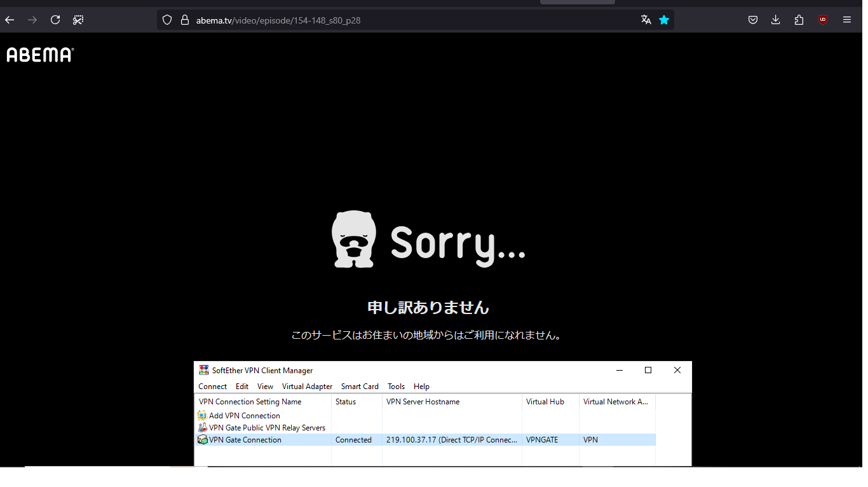Open the uBlock Origin extension icon

[823, 20]
